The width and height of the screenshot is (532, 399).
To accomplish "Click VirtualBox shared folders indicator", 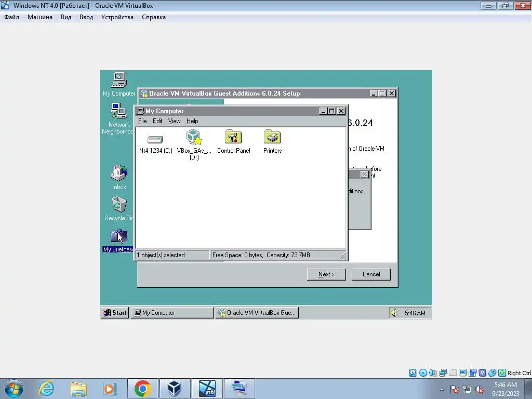I will click(453, 373).
